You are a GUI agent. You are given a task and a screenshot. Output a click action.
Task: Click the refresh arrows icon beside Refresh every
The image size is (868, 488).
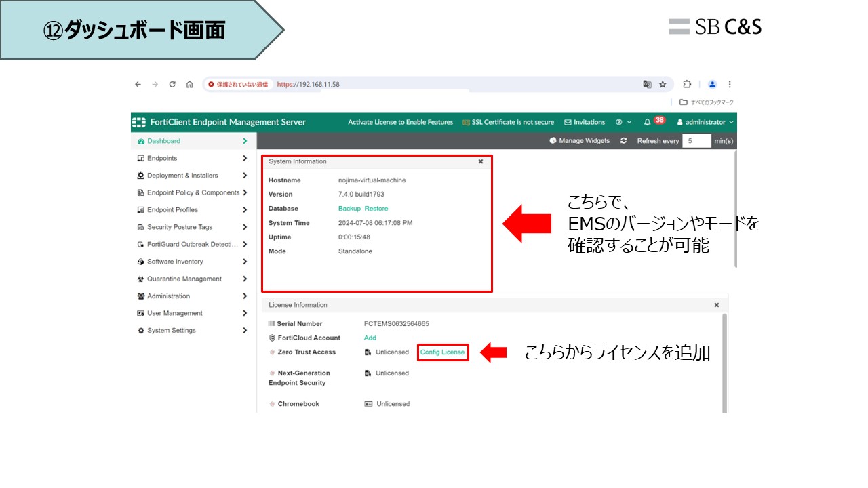click(623, 141)
